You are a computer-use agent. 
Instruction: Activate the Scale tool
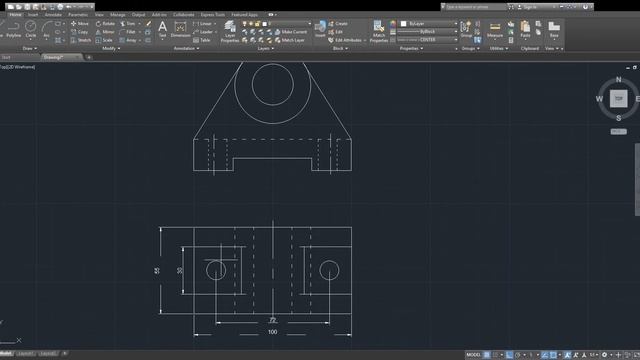pyautogui.click(x=104, y=40)
